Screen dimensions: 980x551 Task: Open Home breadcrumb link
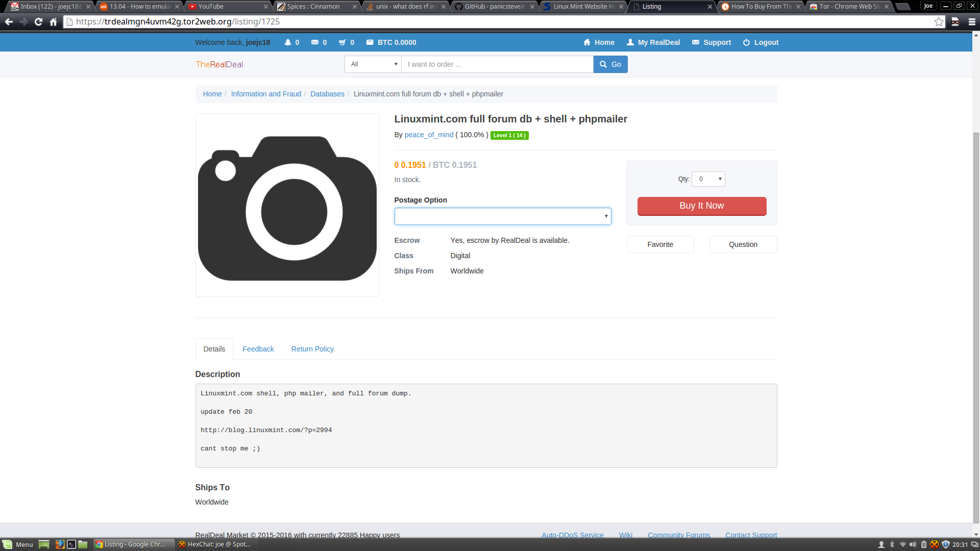[x=212, y=94]
